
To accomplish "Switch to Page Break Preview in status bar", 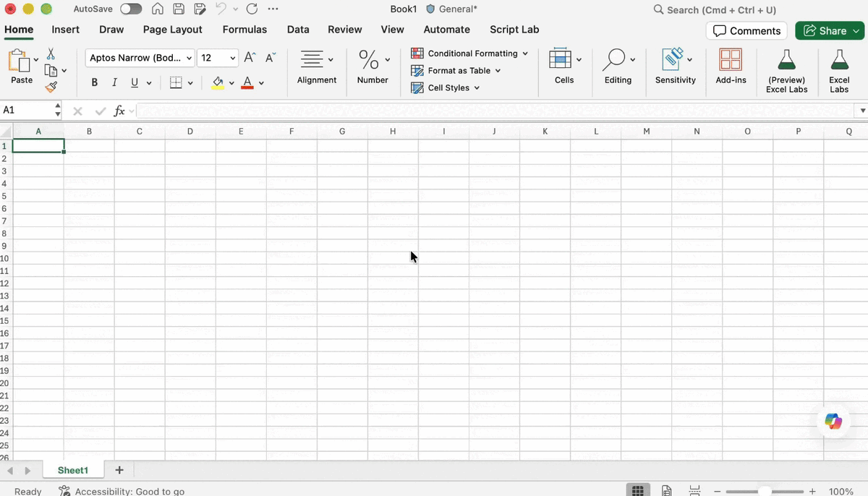I will pyautogui.click(x=694, y=491).
